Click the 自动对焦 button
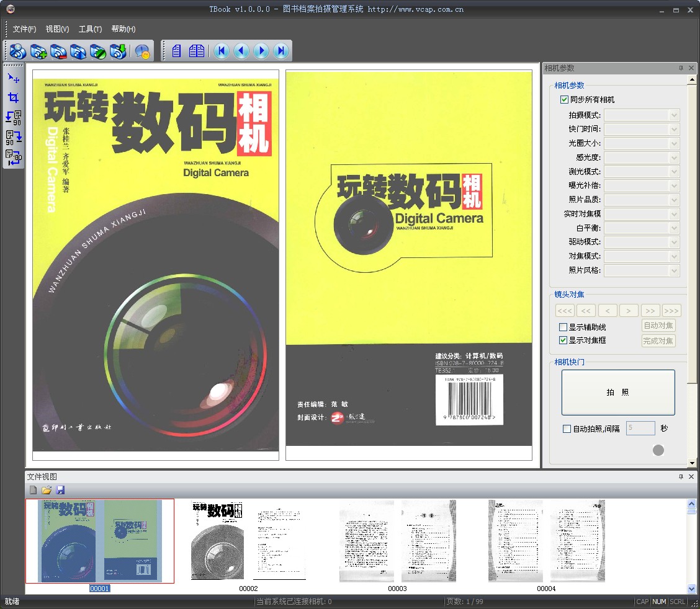Image resolution: width=700 pixels, height=609 pixels. point(658,325)
